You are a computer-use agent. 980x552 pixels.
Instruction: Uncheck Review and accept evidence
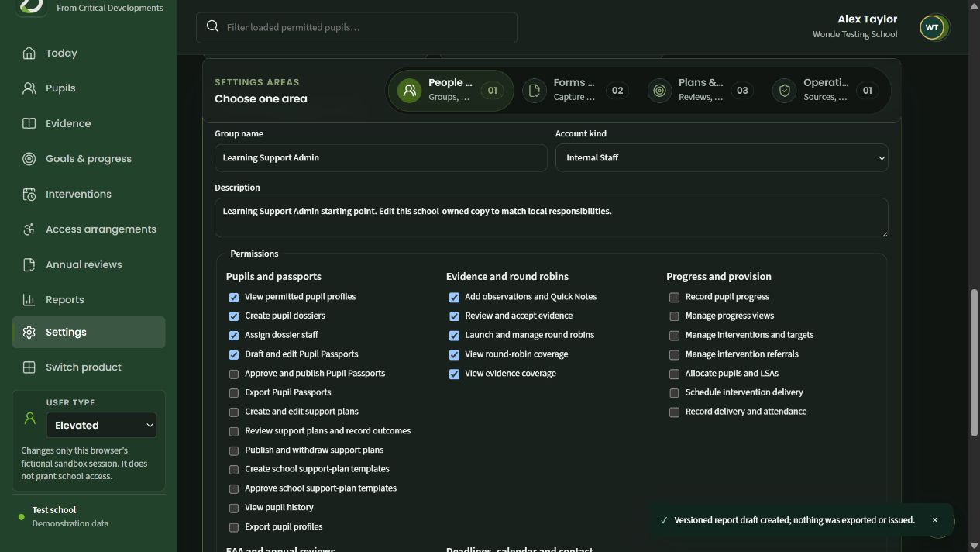[x=454, y=316]
